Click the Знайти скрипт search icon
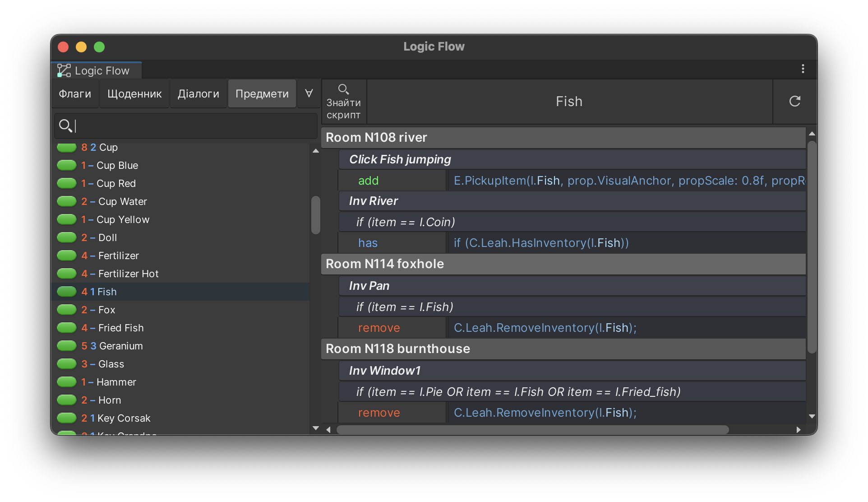 pyautogui.click(x=343, y=89)
